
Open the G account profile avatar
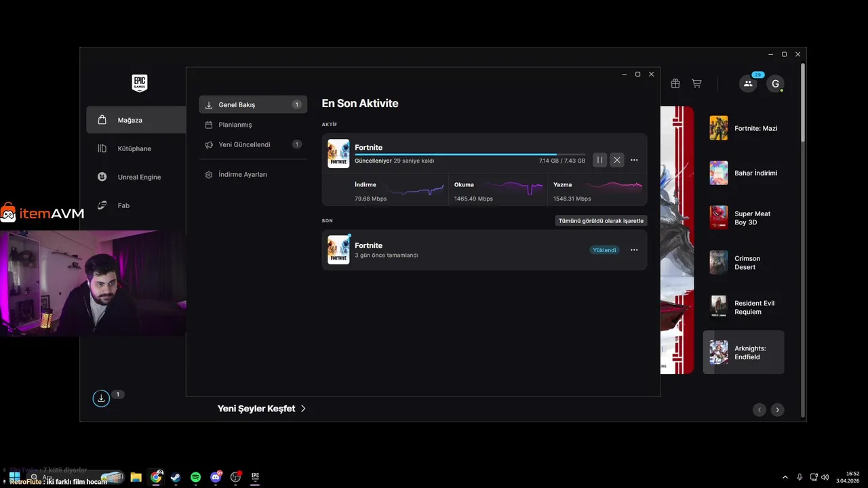[775, 83]
